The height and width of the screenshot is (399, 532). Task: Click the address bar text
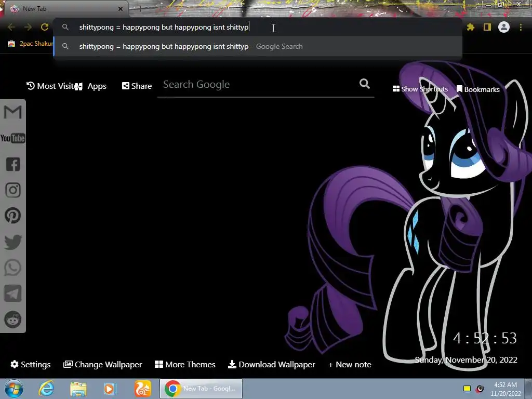pyautogui.click(x=164, y=27)
